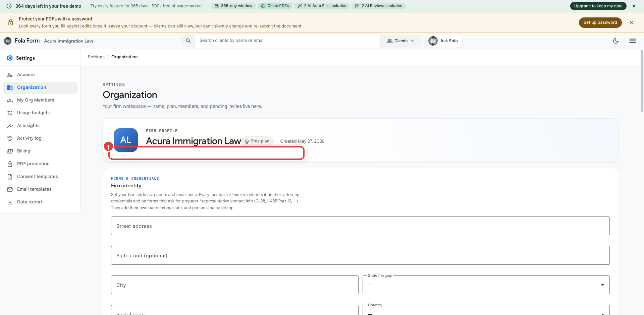Focus the client search field
The height and width of the screenshot is (315, 644).
[x=287, y=41]
